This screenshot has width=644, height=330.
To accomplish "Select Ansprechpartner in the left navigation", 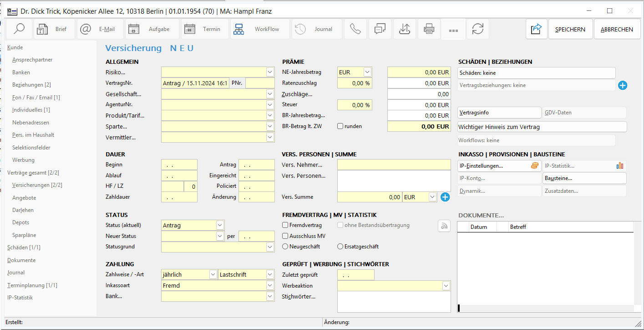I will pos(32,60).
